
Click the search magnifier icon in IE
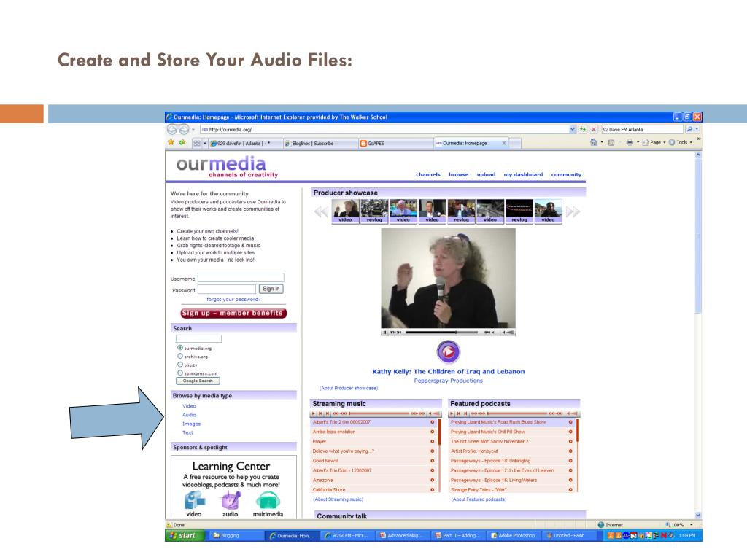click(689, 129)
